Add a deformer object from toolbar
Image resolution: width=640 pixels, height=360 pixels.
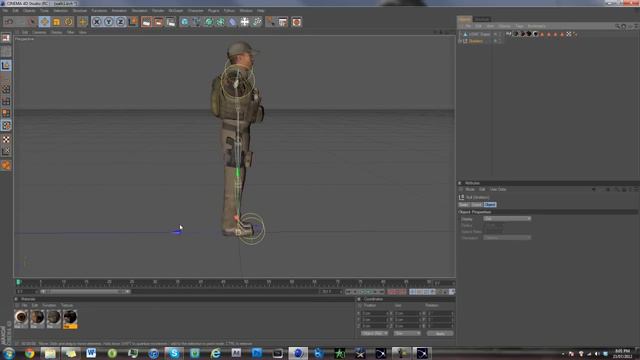[x=232, y=22]
